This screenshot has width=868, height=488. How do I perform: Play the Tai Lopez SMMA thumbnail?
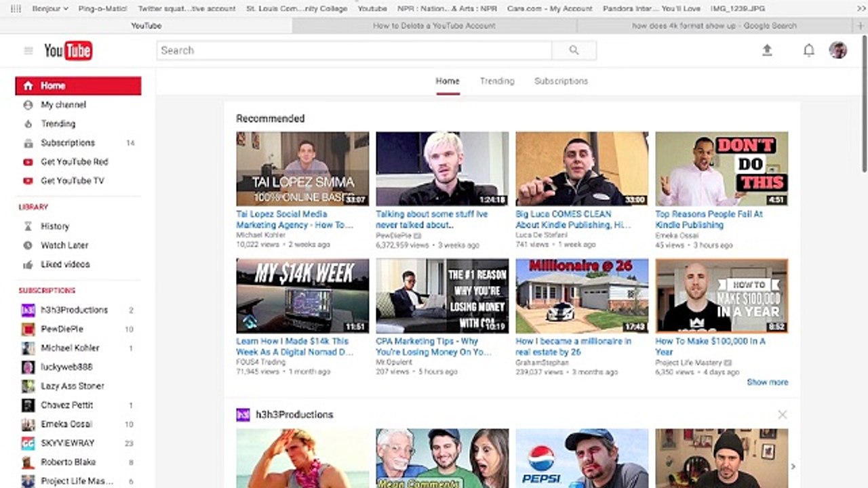[302, 169]
